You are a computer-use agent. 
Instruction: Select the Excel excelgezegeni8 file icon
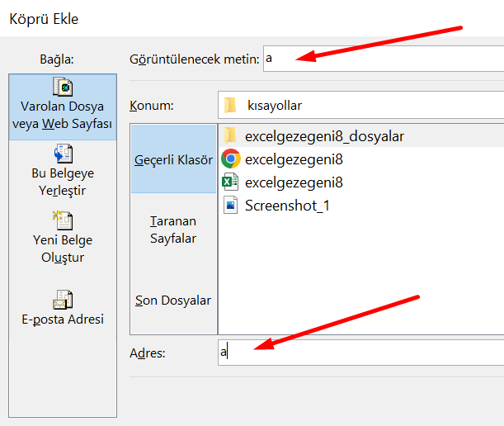click(230, 182)
